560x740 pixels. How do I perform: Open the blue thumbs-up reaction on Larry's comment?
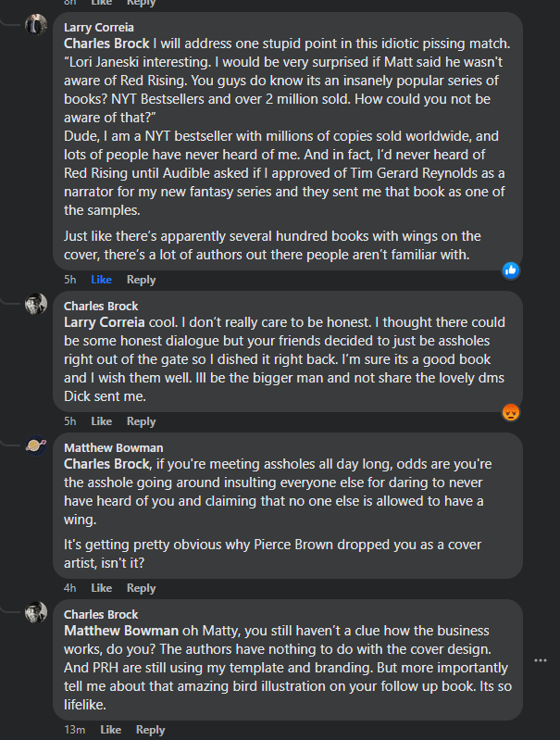(510, 270)
